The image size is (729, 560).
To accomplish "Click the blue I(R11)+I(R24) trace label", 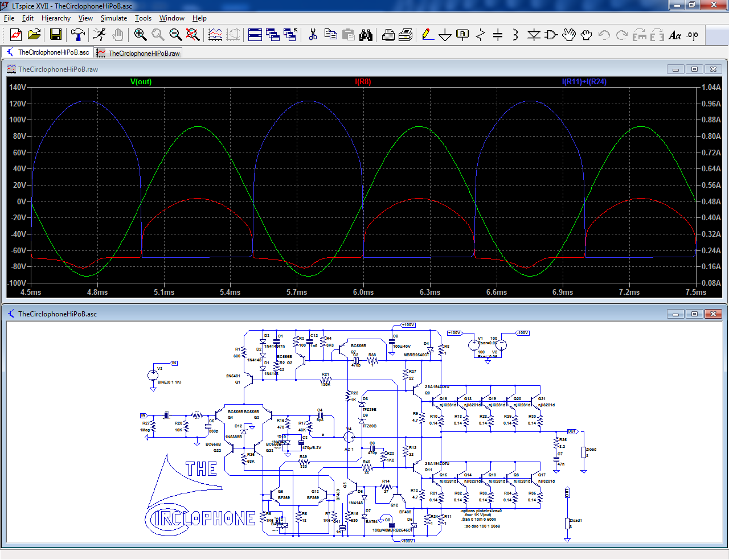I will point(584,81).
